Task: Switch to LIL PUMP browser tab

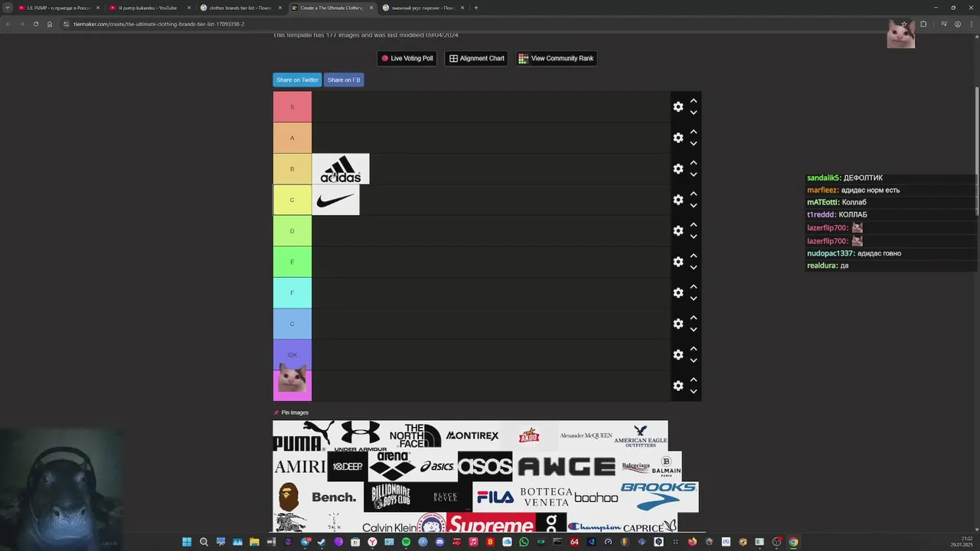Action: pos(58,8)
